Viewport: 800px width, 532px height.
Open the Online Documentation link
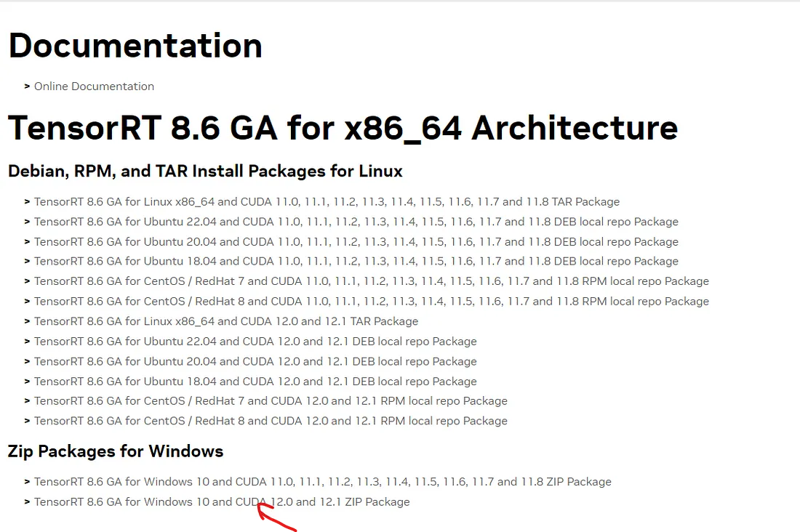tap(94, 86)
